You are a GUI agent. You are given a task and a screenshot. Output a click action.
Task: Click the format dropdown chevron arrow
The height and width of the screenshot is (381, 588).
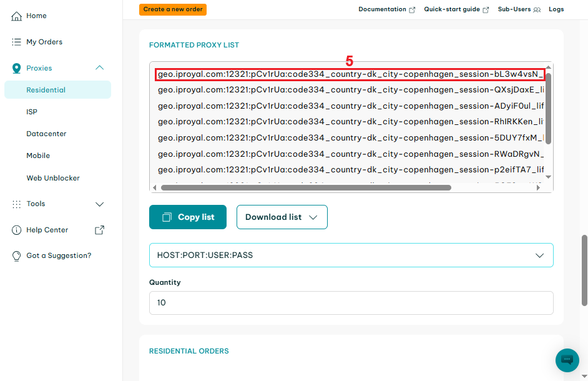[539, 255]
